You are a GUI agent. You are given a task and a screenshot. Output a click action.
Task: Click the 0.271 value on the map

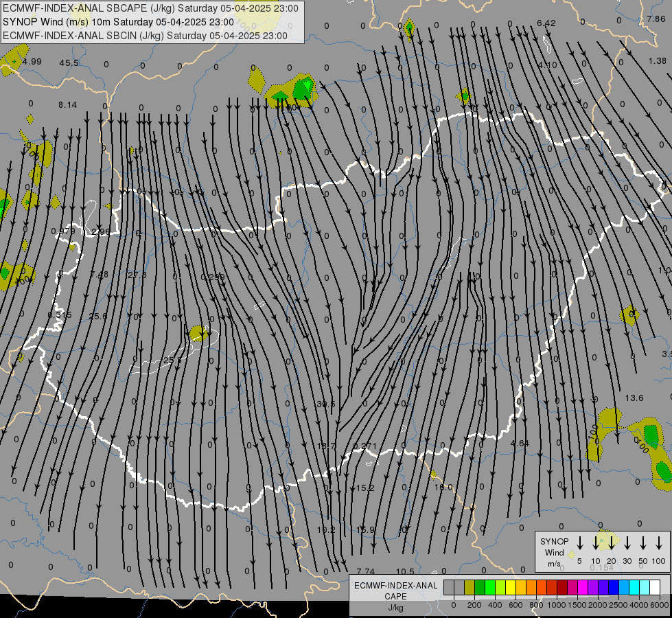point(365,446)
